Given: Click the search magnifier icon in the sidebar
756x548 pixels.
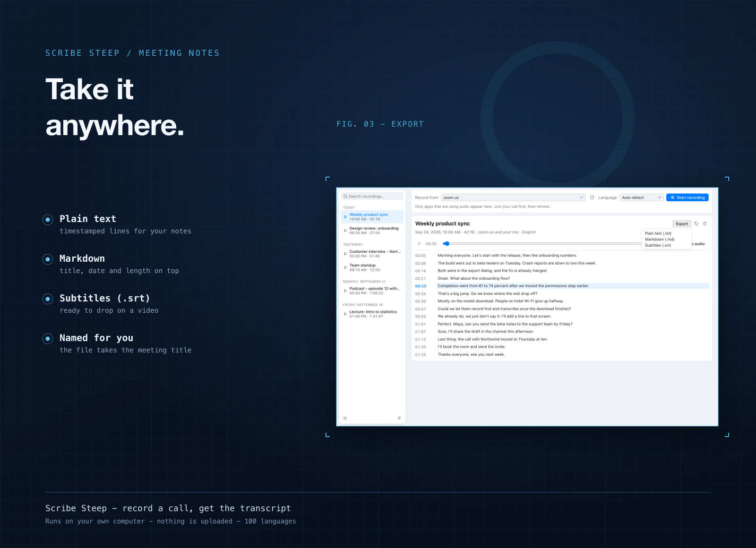Looking at the screenshot, I should (x=345, y=197).
